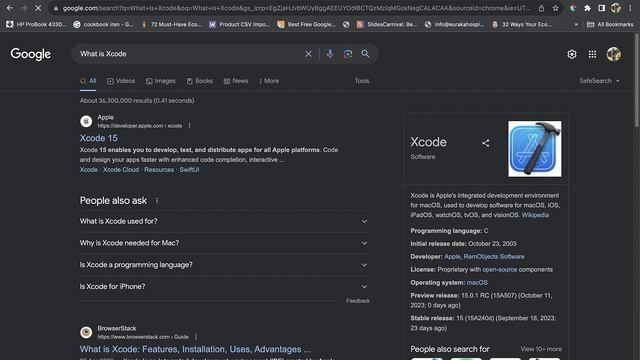
Task: Show more bookmarks chevron
Action: click(x=576, y=24)
